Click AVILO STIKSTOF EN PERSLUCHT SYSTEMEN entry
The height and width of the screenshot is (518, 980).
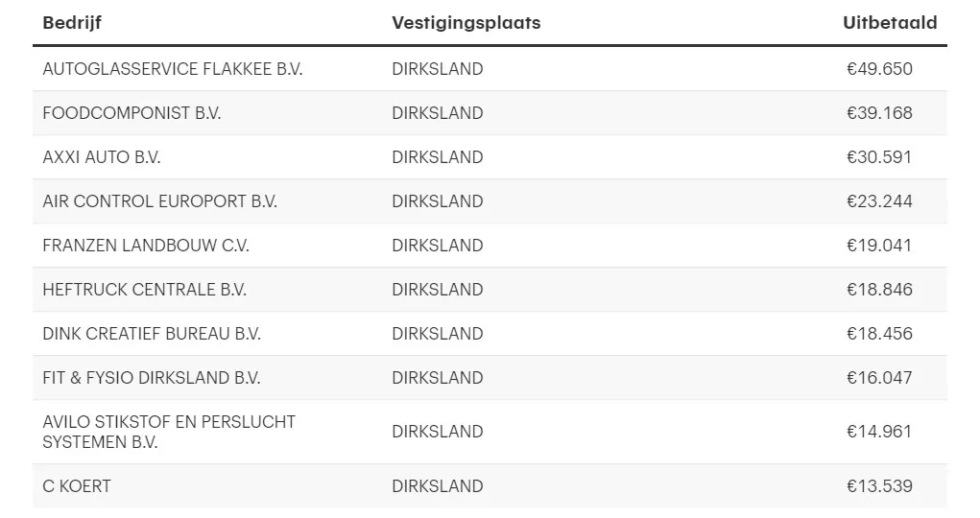(x=169, y=432)
